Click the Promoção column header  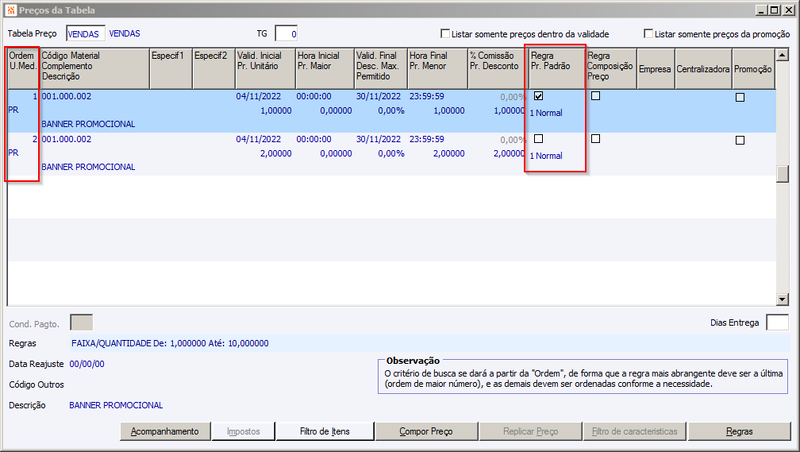click(753, 69)
